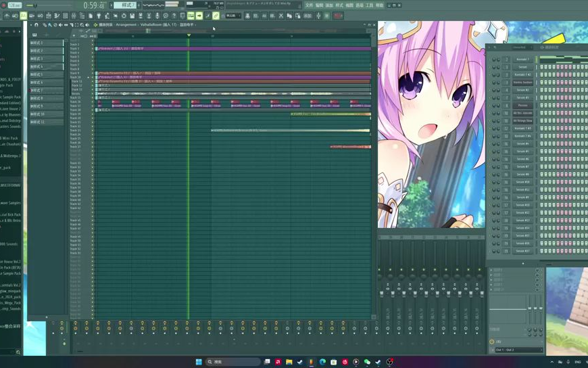Click the green playhead marker on timeline
The height and width of the screenshot is (368, 588).
point(189,35)
